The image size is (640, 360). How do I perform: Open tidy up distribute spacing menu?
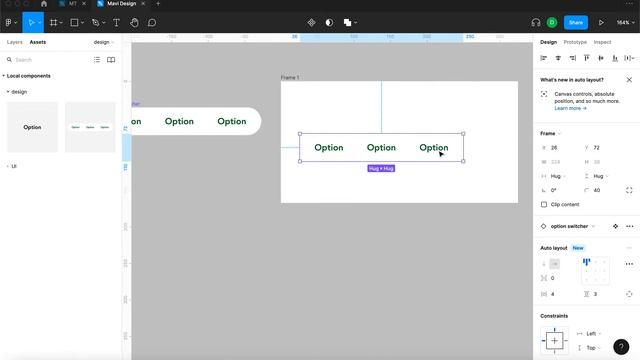tap(629, 58)
